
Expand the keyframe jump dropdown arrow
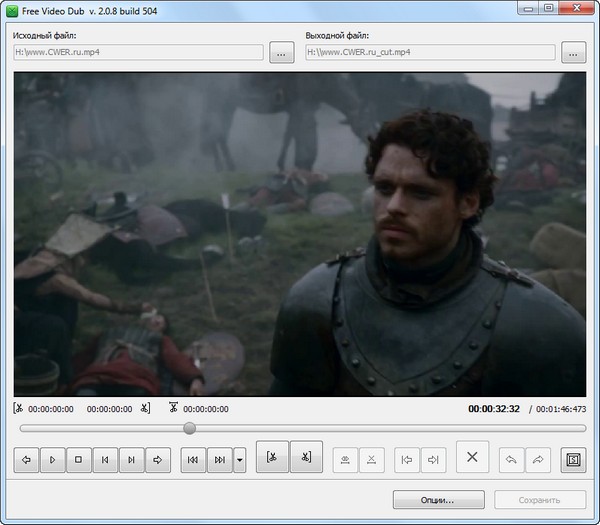[239, 460]
